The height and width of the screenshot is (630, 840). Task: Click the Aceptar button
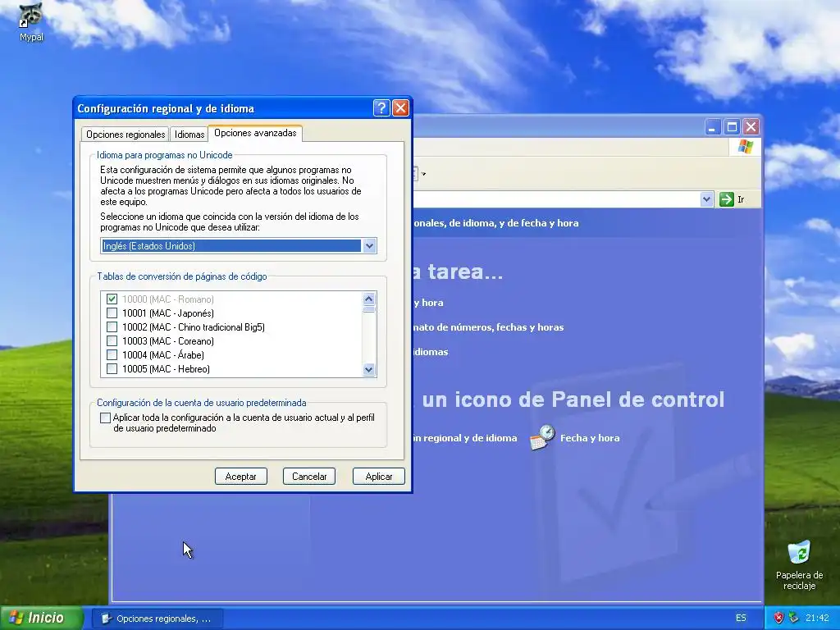click(240, 477)
